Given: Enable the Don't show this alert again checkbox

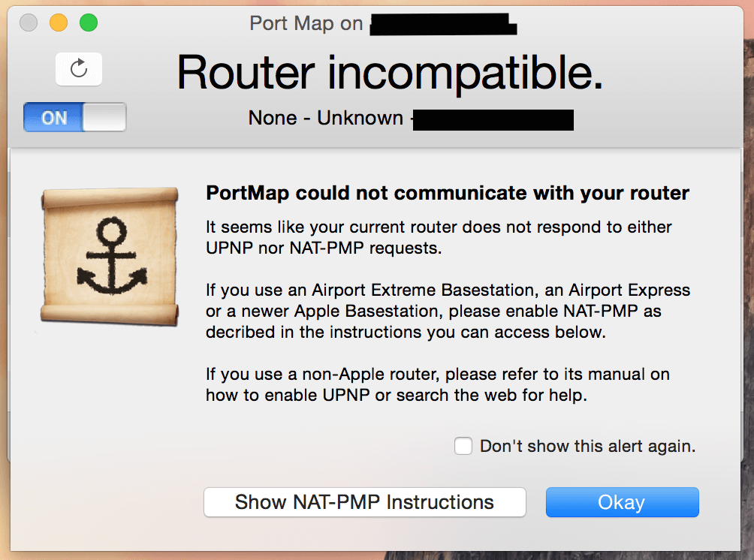Looking at the screenshot, I should (x=462, y=445).
